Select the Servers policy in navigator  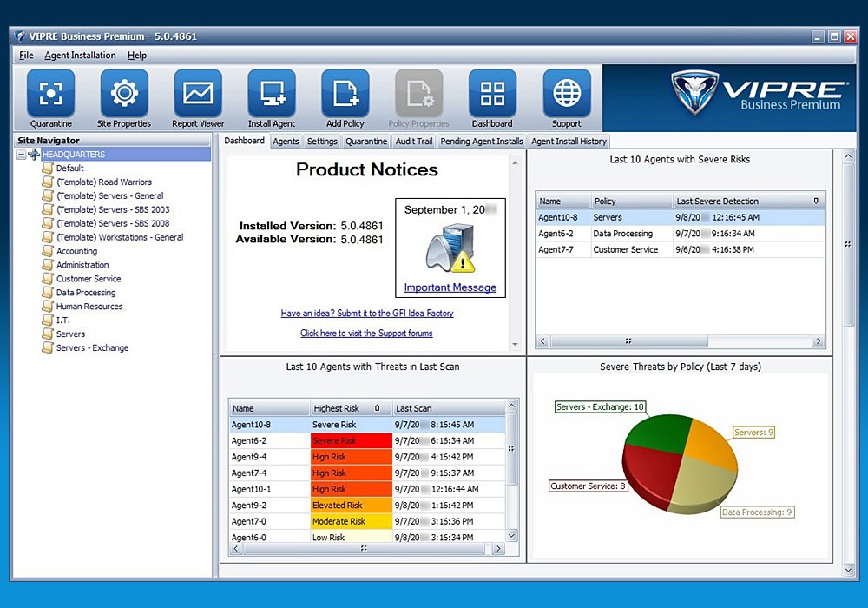70,334
